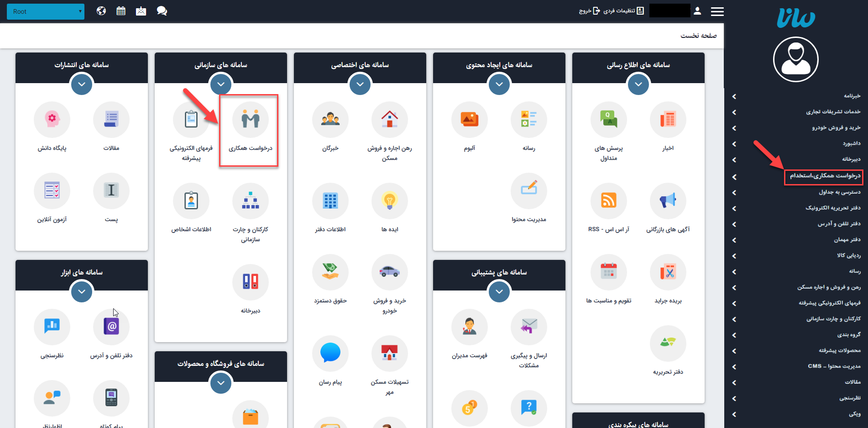Select the مدیریت محتوا content management icon
Image resolution: width=868 pixels, height=428 pixels.
click(528, 191)
